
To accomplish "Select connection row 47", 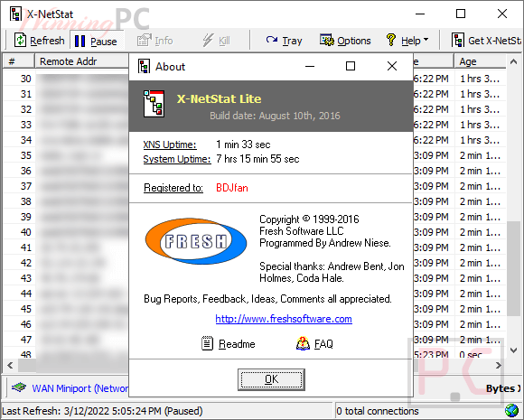I will tap(66, 340).
